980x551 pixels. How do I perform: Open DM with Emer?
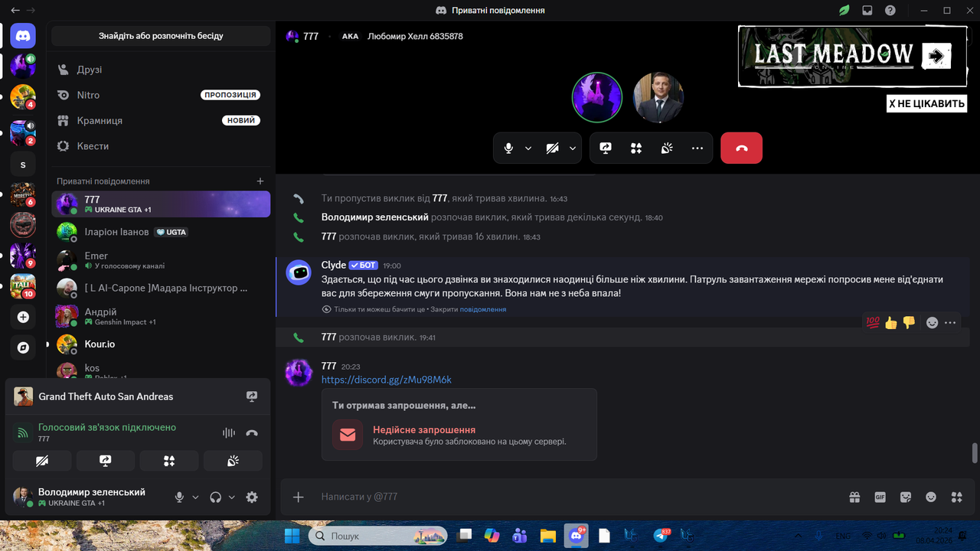point(160,260)
